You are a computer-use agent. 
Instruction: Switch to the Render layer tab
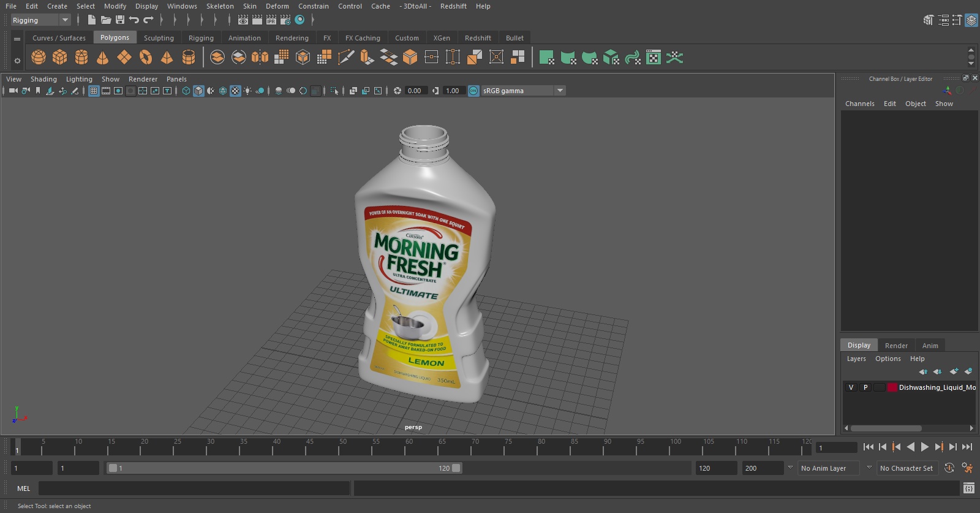(x=896, y=346)
